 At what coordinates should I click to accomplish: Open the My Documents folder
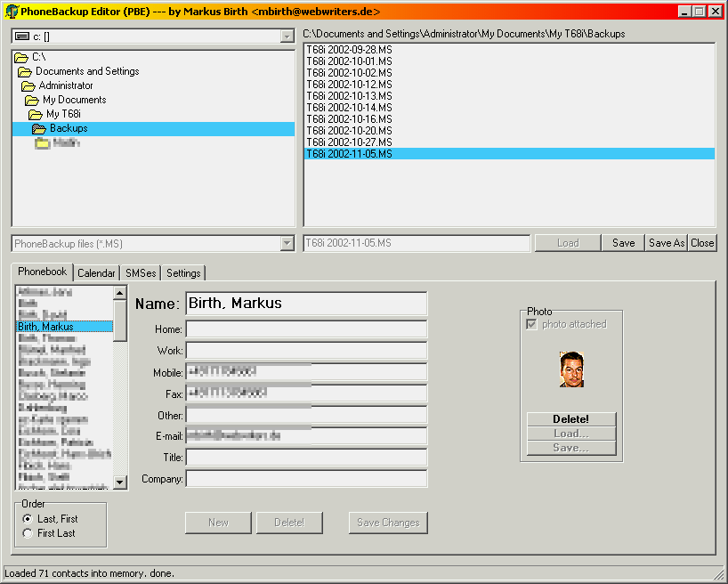74,100
